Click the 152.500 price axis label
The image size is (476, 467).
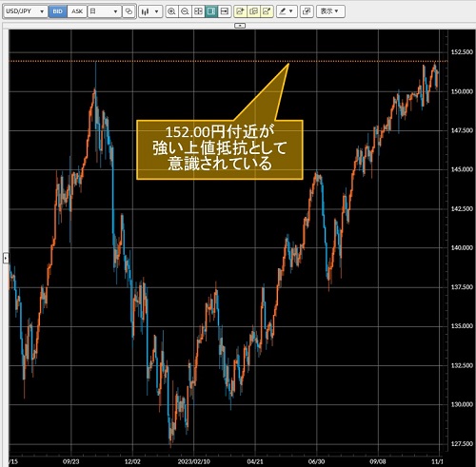(x=462, y=52)
